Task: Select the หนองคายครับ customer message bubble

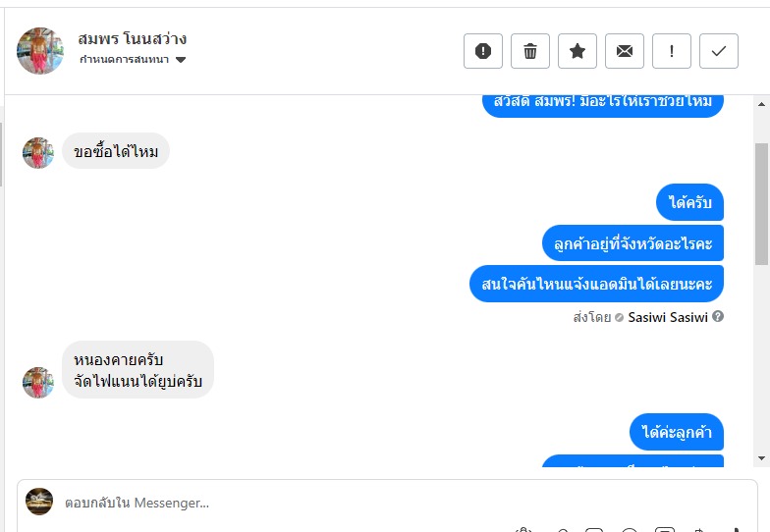Action: point(137,369)
